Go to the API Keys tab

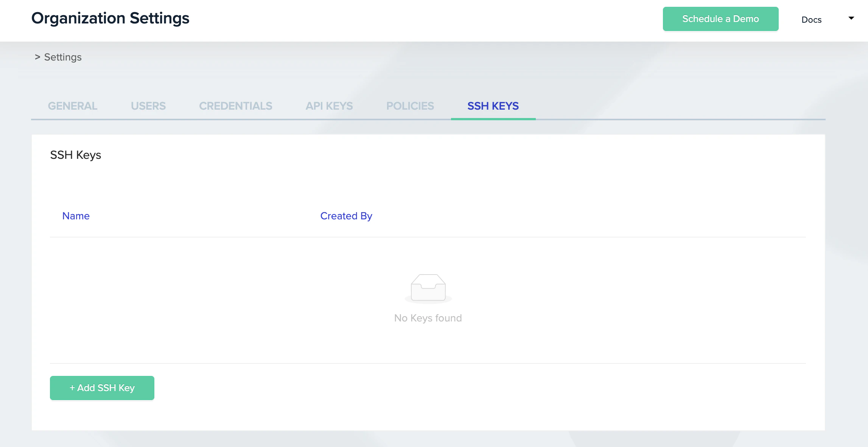(x=329, y=106)
